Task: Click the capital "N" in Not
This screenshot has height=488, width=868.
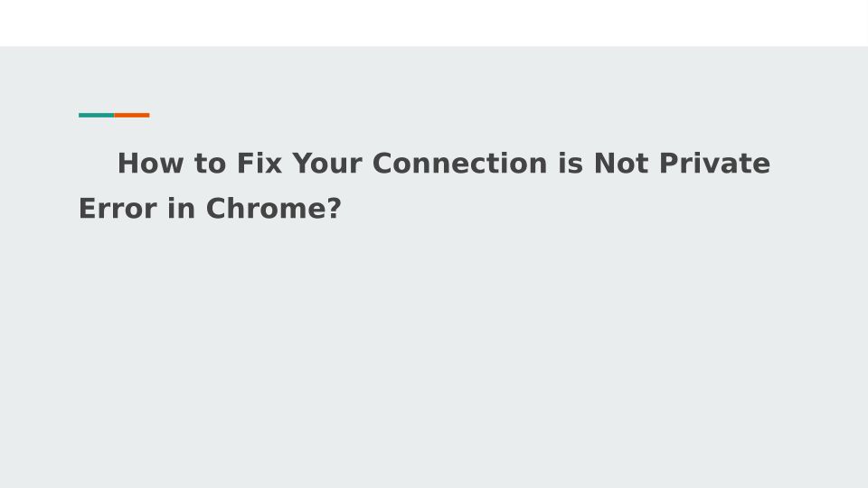Action: 605,164
